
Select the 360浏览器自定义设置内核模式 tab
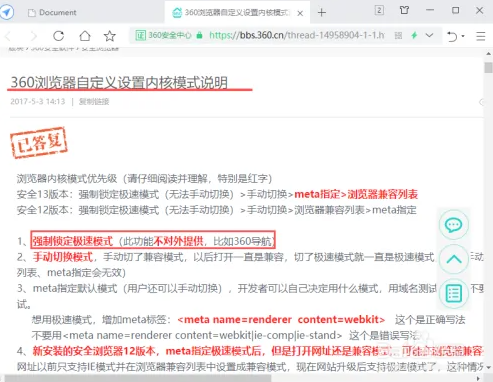pyautogui.click(x=237, y=13)
